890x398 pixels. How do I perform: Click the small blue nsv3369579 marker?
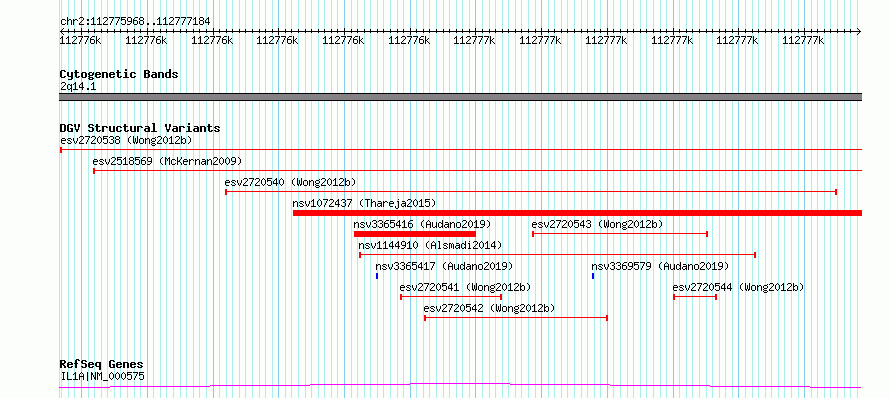pos(593,276)
